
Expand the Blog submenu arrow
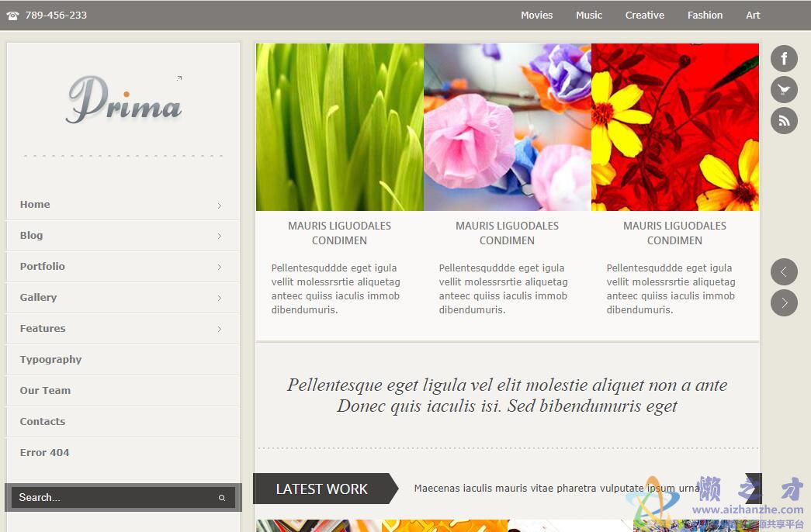[220, 237]
